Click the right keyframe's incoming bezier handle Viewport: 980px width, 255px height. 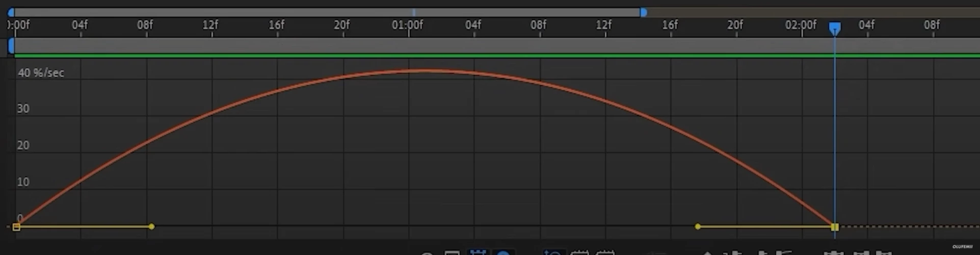pyautogui.click(x=698, y=226)
